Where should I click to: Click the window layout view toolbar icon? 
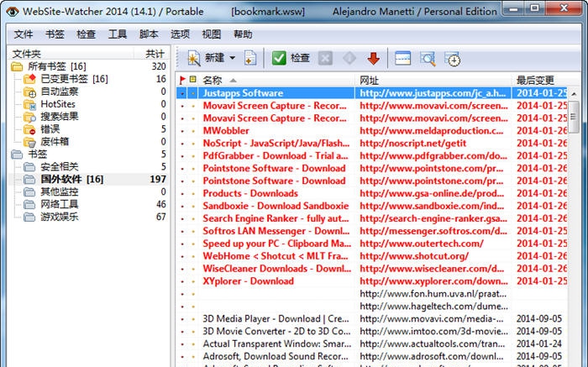tap(402, 58)
